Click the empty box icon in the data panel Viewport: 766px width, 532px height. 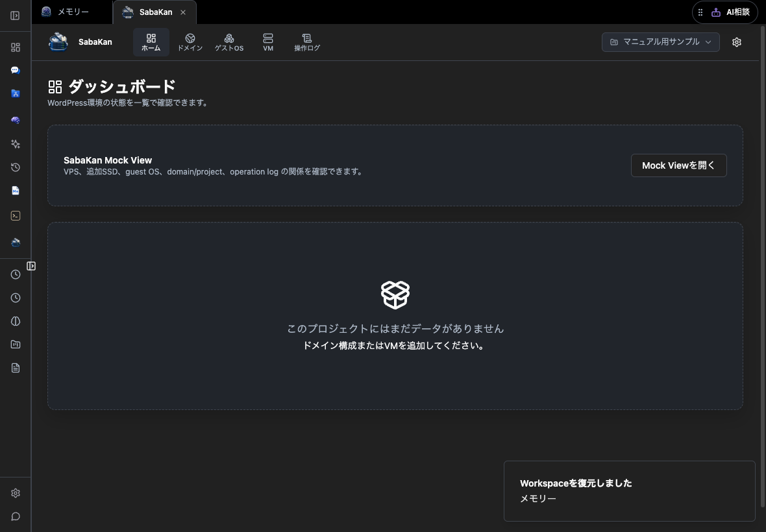(x=395, y=295)
